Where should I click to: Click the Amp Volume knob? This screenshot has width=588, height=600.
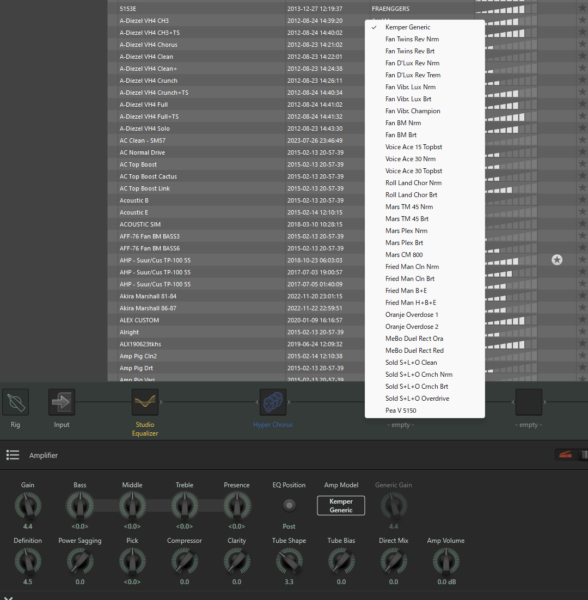tap(446, 561)
